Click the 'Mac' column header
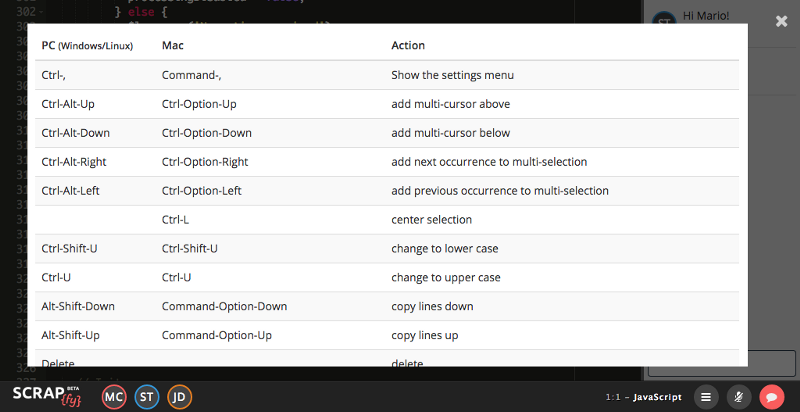 click(x=172, y=46)
